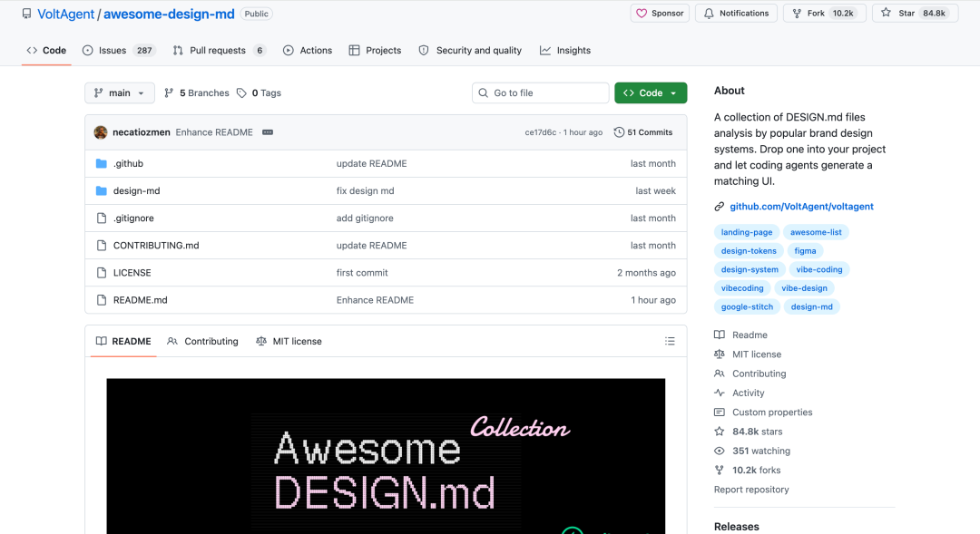980x534 pixels.
Task: Open the README.md file
Action: [140, 300]
